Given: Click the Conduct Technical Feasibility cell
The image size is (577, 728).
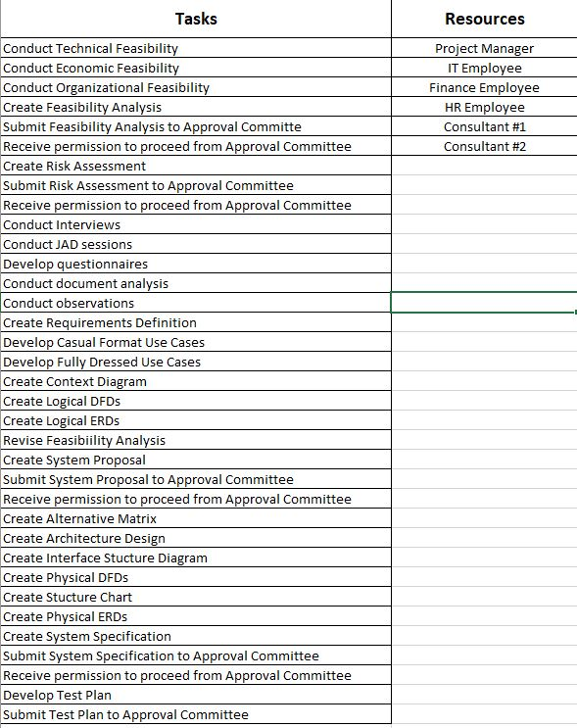Looking at the screenshot, I should click(196, 48).
